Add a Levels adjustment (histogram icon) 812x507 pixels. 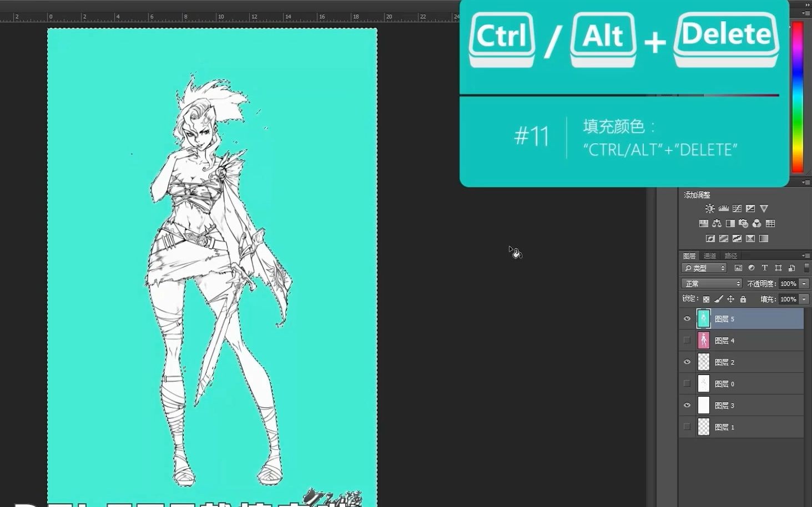(x=723, y=209)
